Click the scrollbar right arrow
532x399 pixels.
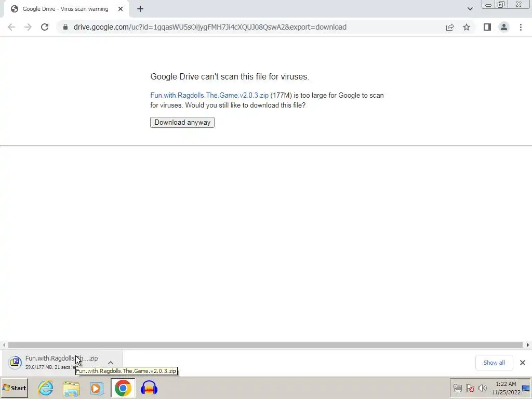(x=528, y=345)
